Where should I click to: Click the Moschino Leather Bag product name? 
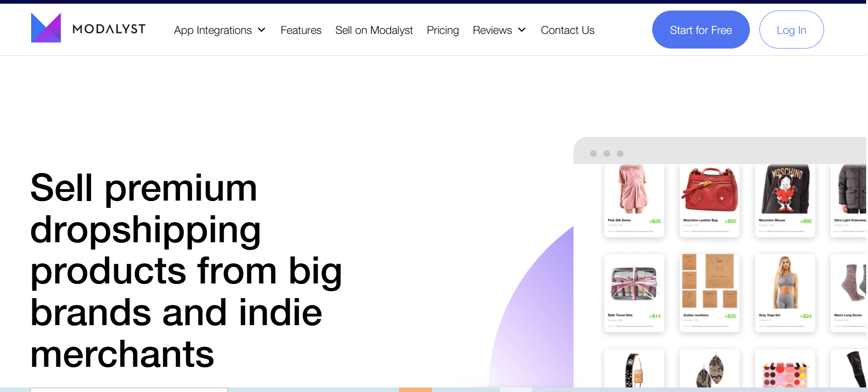[x=700, y=220]
